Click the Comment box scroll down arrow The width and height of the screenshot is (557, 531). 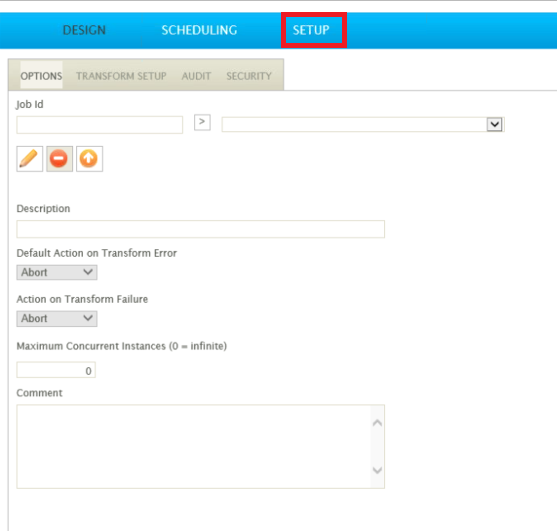[x=377, y=470]
